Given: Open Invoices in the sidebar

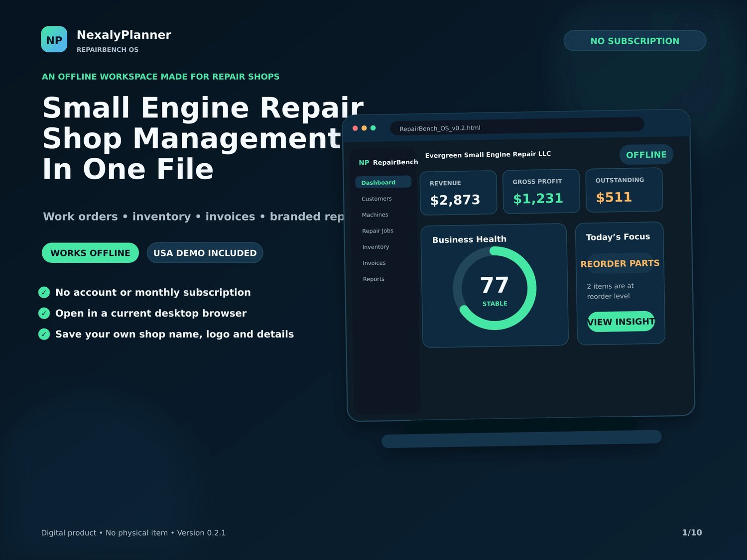Looking at the screenshot, I should click(374, 263).
